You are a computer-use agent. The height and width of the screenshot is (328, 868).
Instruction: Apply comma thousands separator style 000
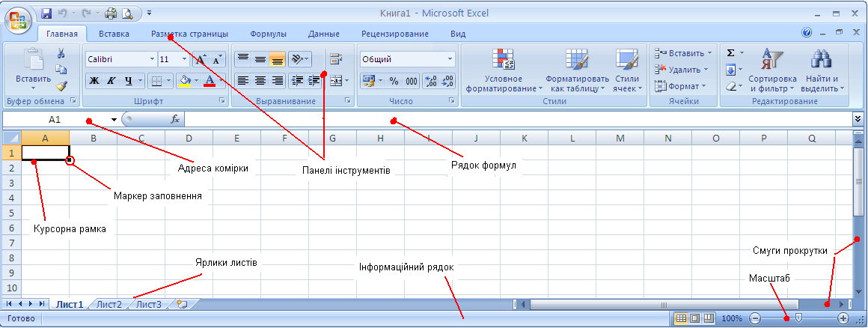click(412, 81)
